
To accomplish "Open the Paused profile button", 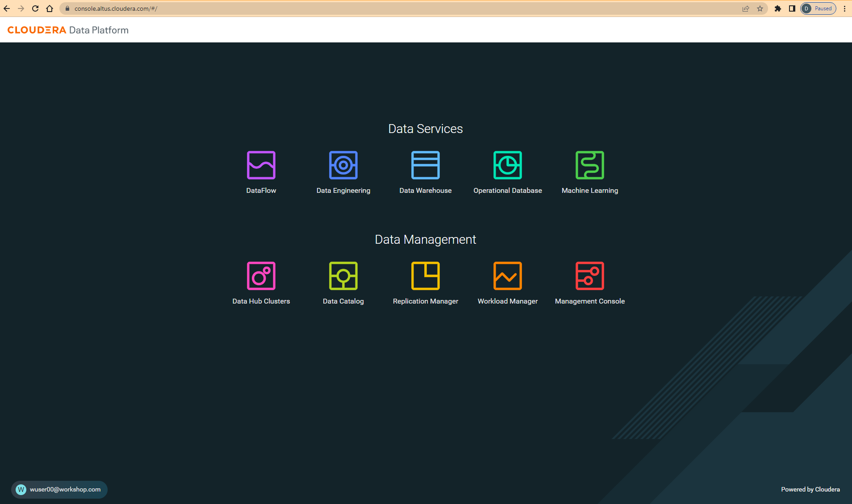I will pos(818,8).
